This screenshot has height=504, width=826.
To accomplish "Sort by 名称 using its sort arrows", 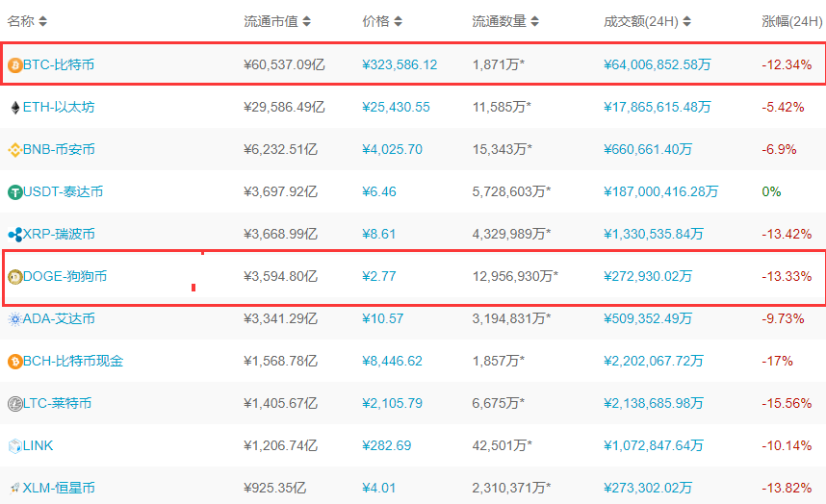I will (x=42, y=21).
